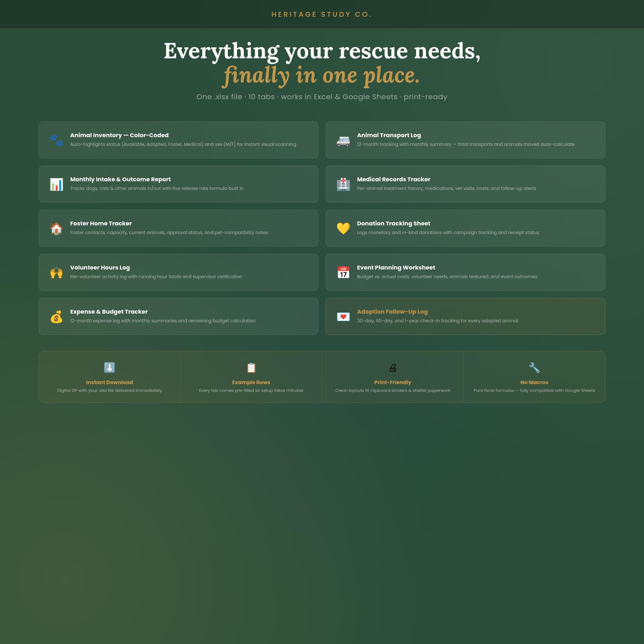Select the Monthly Intake & Outcome Report title

[x=120, y=179]
